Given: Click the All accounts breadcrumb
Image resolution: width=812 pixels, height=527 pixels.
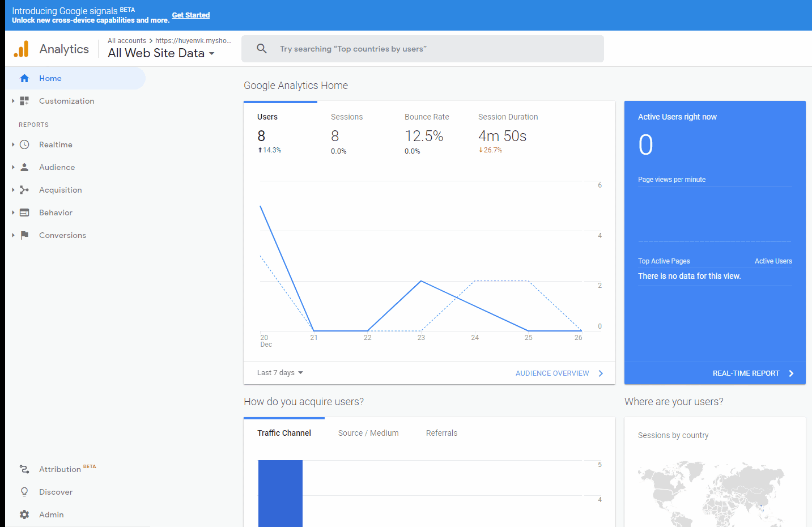Looking at the screenshot, I should pyautogui.click(x=127, y=41).
